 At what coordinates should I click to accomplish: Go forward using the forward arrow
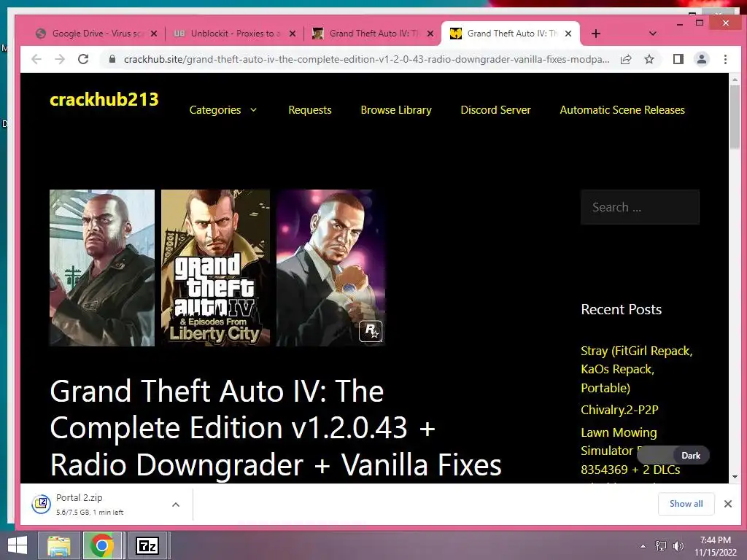tap(60, 59)
